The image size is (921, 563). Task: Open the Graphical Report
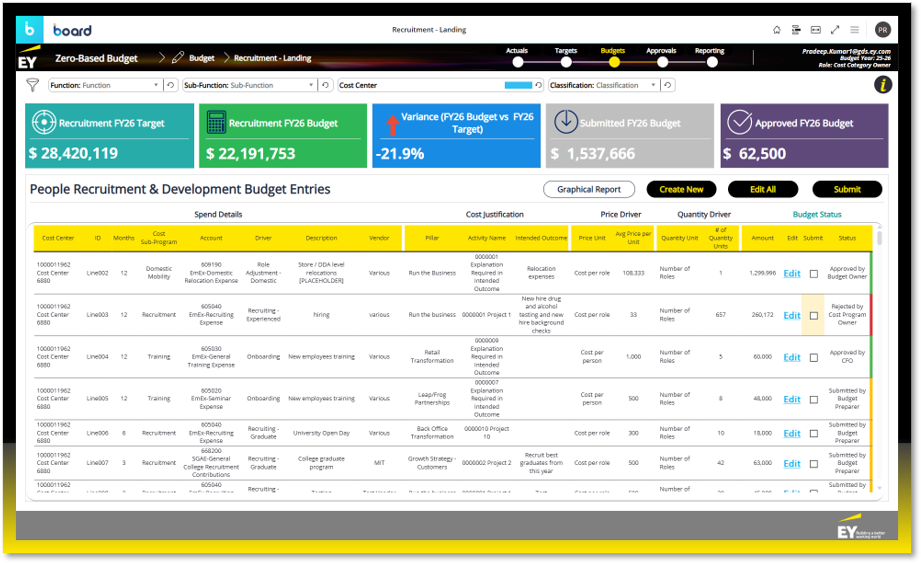coord(589,189)
